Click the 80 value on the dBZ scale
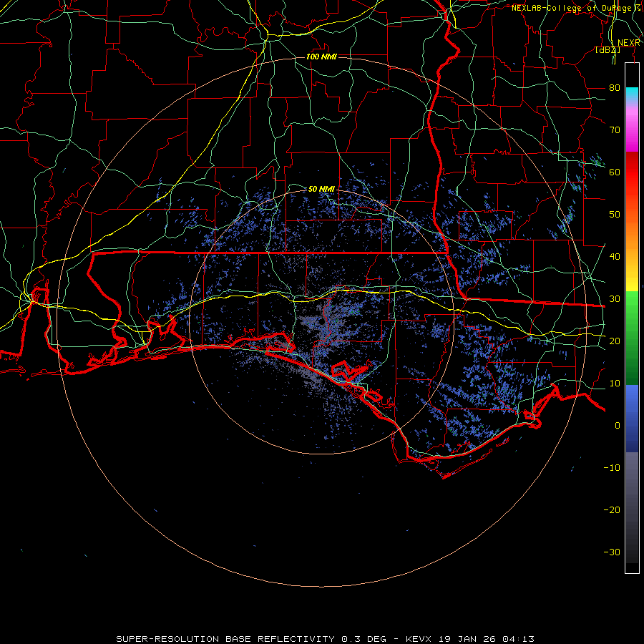This screenshot has width=644, height=644. pyautogui.click(x=615, y=87)
